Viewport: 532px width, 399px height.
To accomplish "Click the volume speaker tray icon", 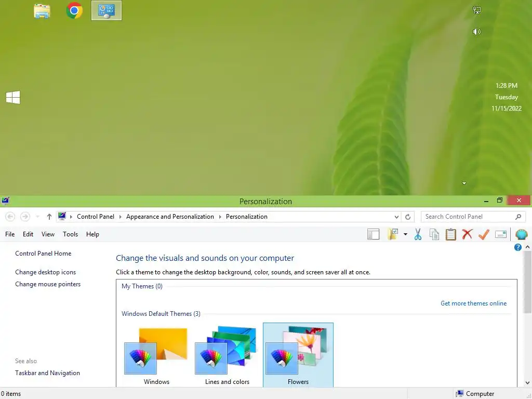I will [477, 32].
